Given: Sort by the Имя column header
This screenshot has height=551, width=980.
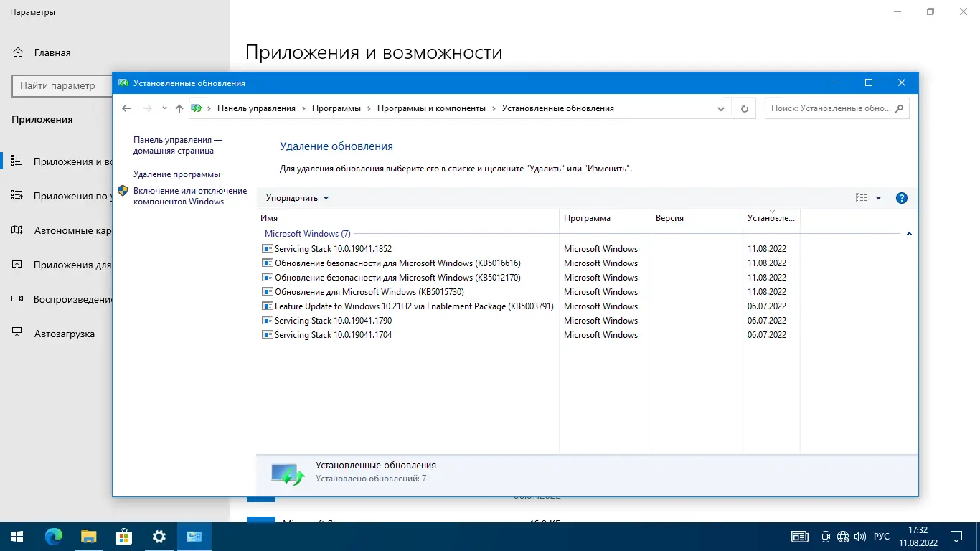Looking at the screenshot, I should tap(408, 218).
